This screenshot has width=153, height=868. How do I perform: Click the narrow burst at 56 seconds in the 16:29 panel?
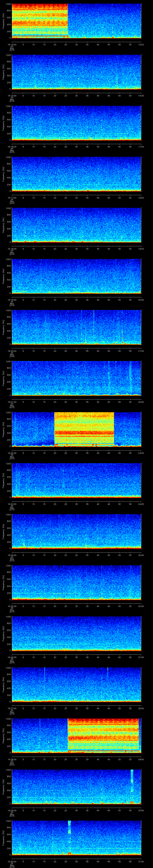click(132, 786)
